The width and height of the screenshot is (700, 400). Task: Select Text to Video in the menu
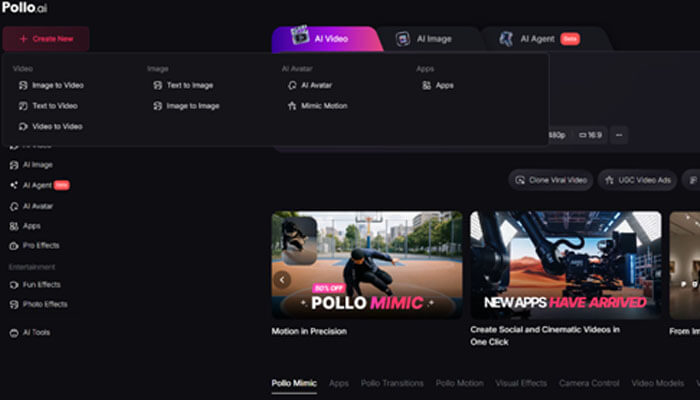click(x=48, y=106)
